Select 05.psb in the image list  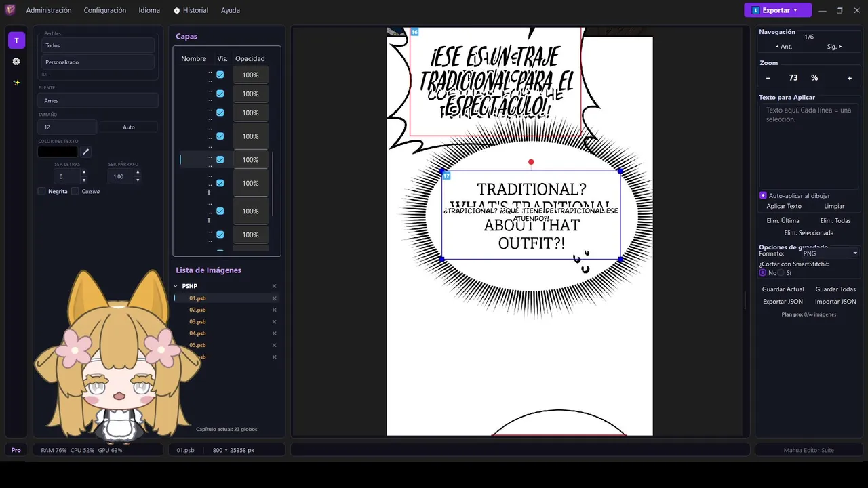(x=197, y=345)
